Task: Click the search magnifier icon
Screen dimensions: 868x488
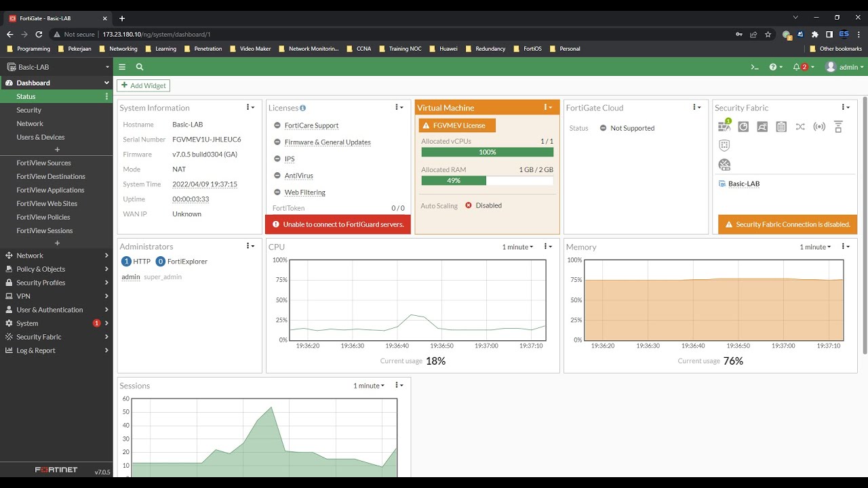Action: pos(139,67)
